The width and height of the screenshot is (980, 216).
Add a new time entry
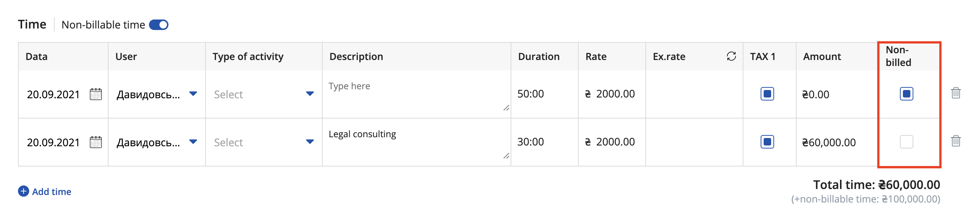[45, 192]
